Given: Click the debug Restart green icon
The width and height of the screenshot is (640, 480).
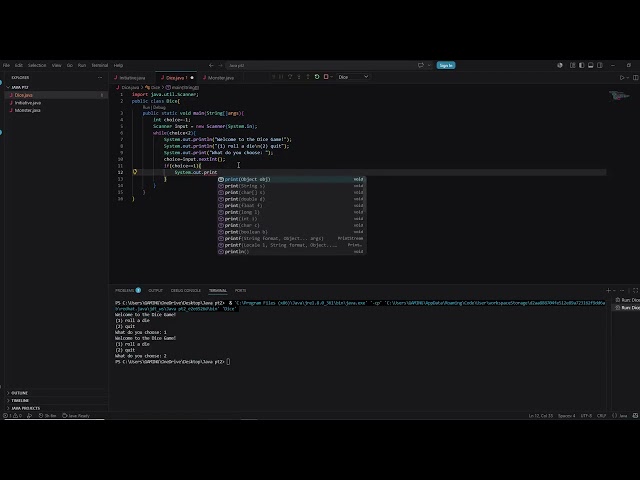Looking at the screenshot, I should (x=317, y=77).
